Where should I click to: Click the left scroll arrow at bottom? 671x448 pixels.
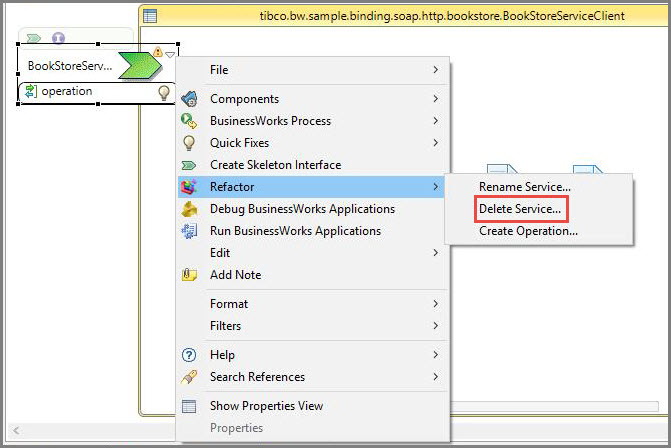pos(16,430)
